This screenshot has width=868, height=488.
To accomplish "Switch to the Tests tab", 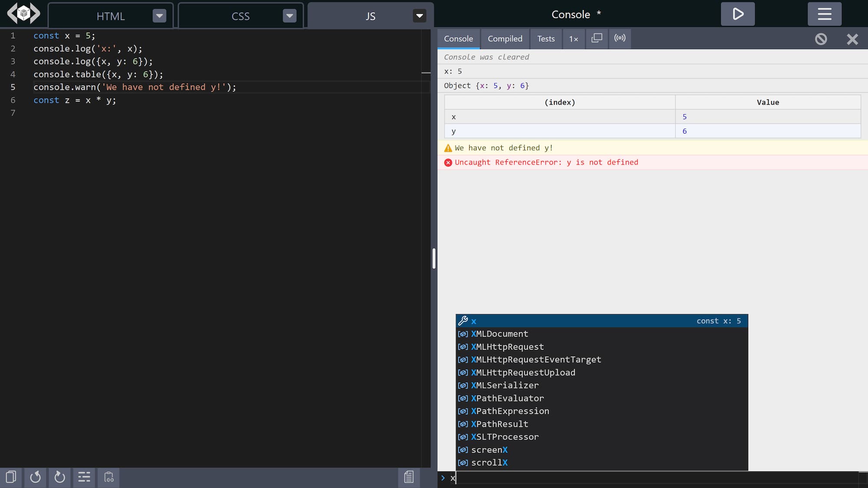I will click(546, 38).
